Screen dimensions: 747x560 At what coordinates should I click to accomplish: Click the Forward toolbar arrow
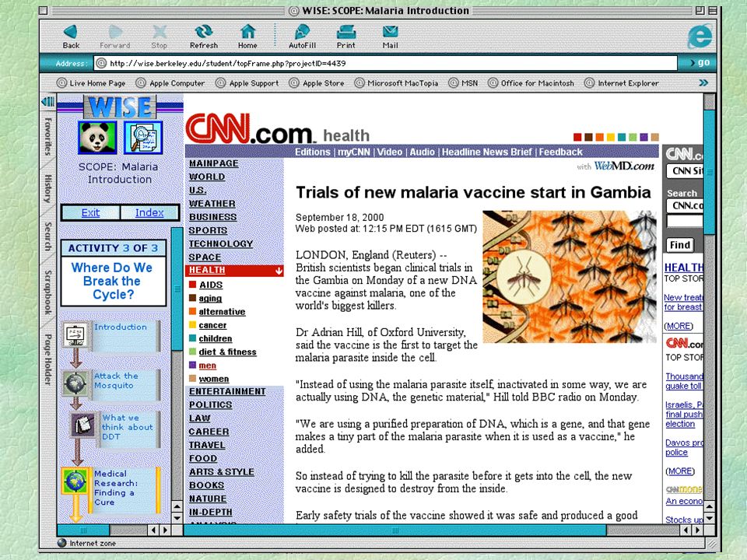[115, 32]
